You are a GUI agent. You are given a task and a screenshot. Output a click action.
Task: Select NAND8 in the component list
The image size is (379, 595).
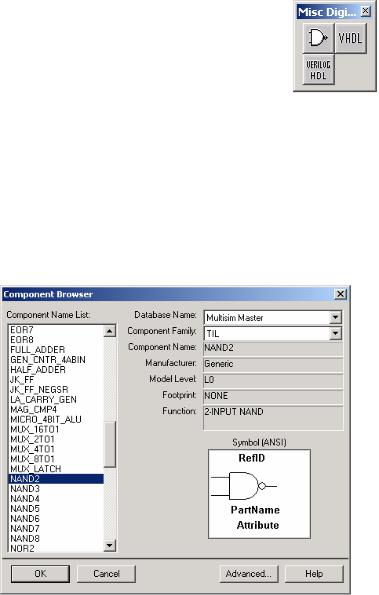click(x=56, y=538)
